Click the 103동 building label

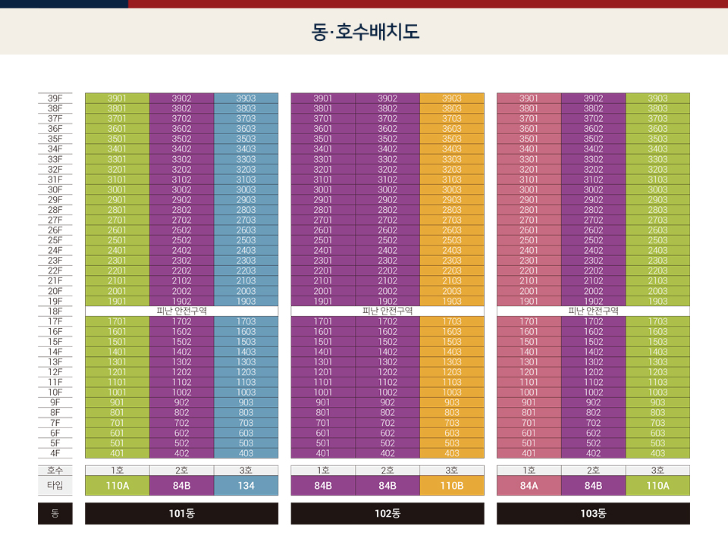pos(593,513)
